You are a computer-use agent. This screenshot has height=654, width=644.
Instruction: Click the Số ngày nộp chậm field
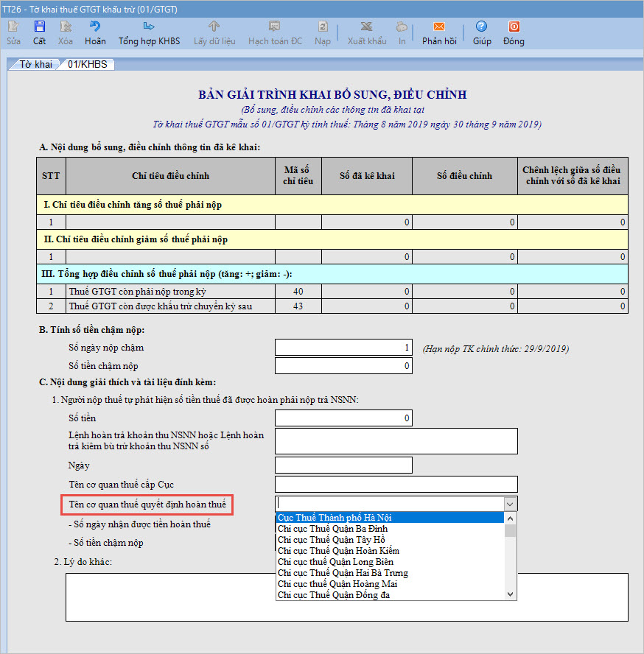point(343,348)
